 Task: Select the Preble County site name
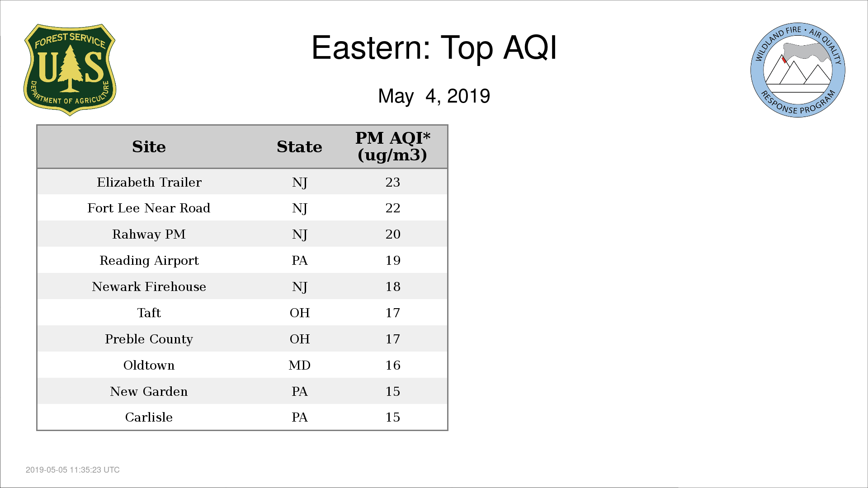pyautogui.click(x=149, y=339)
